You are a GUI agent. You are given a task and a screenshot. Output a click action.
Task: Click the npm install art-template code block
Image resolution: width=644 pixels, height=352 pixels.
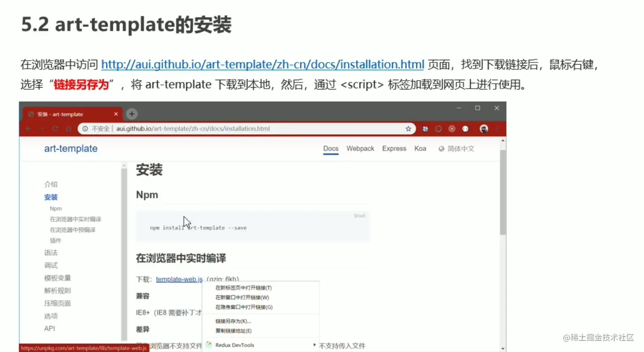[x=253, y=227]
